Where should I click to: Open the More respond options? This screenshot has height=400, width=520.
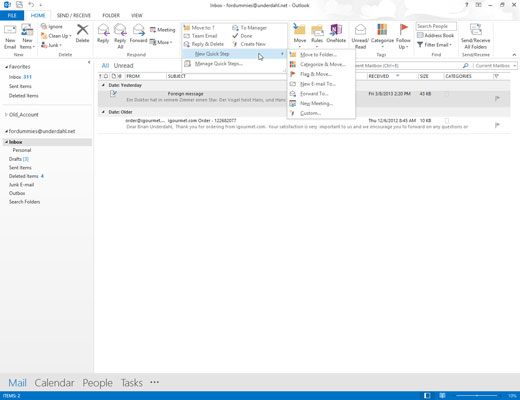pos(161,42)
